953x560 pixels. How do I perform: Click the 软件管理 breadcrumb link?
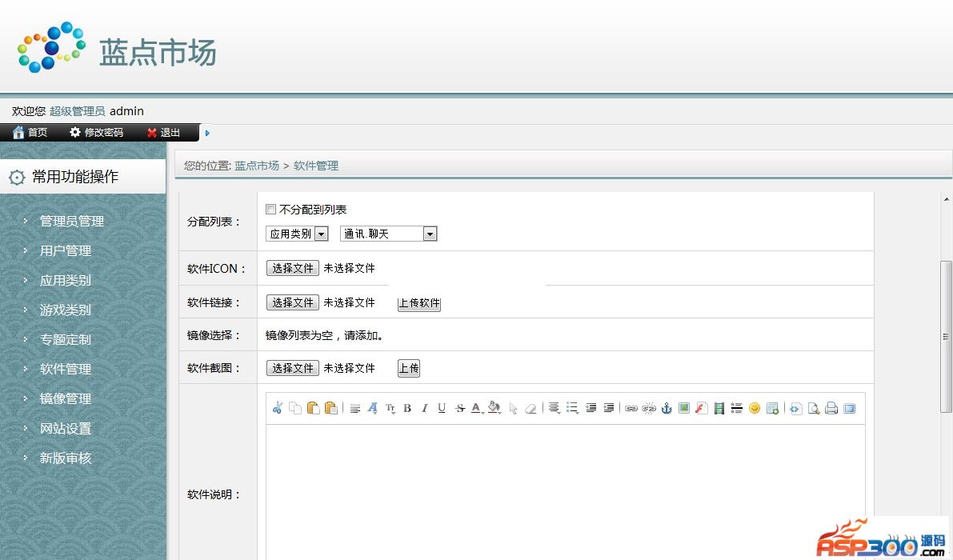click(x=316, y=166)
